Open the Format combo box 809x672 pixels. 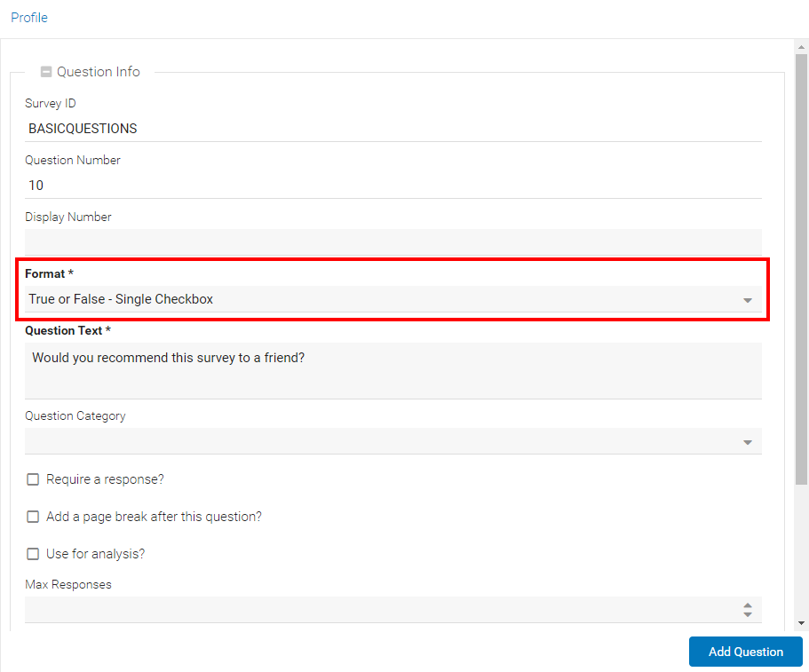[x=393, y=299]
